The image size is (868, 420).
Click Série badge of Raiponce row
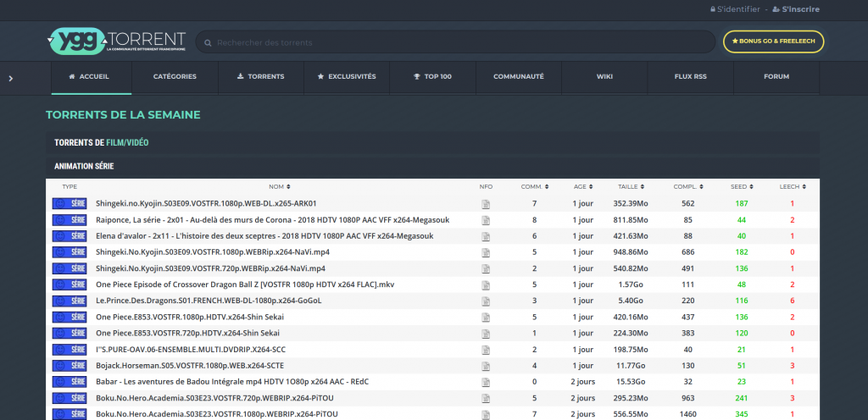coord(70,220)
